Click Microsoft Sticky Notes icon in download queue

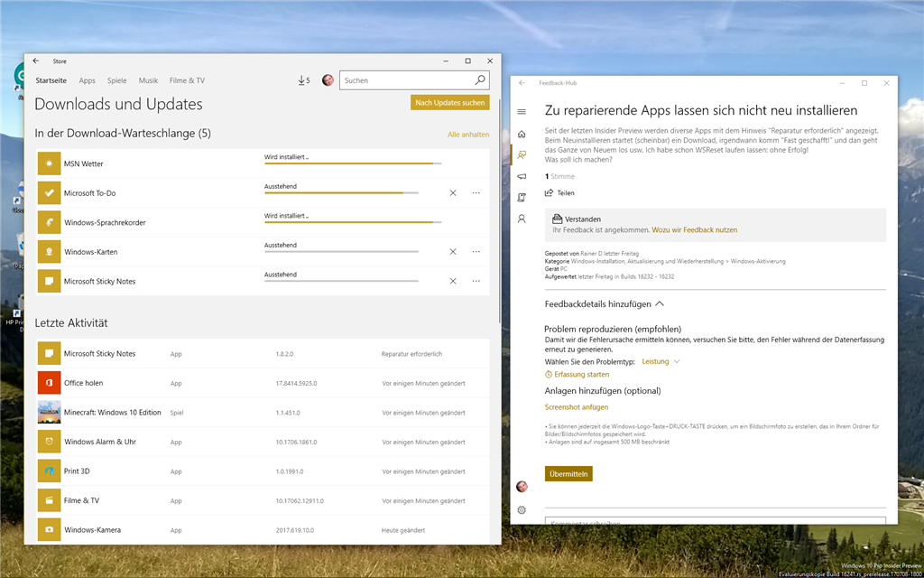point(49,282)
